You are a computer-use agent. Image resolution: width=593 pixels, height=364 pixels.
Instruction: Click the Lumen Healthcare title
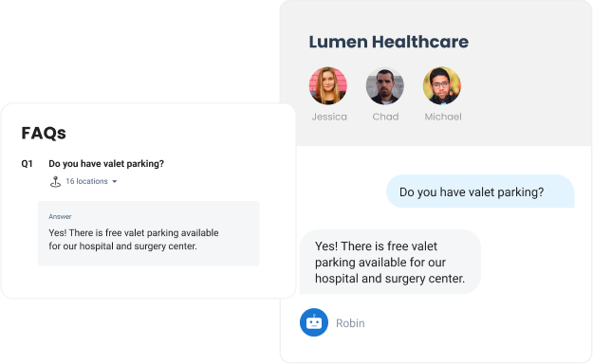pyautogui.click(x=389, y=42)
